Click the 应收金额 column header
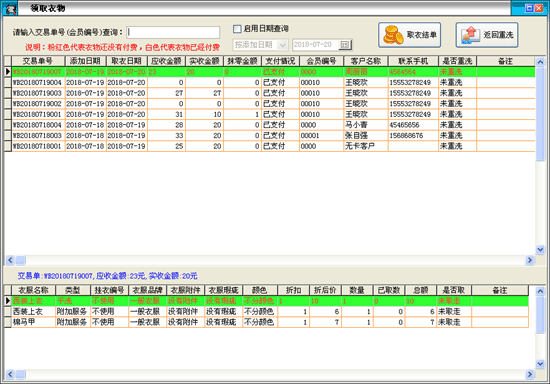 click(166, 61)
